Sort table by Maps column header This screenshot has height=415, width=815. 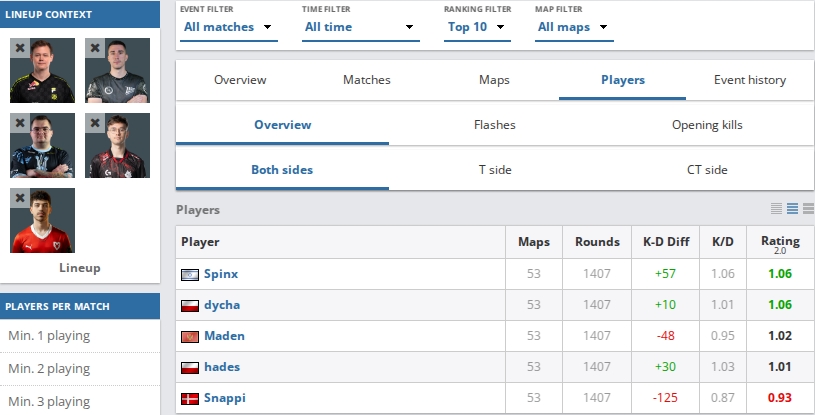[x=534, y=242]
